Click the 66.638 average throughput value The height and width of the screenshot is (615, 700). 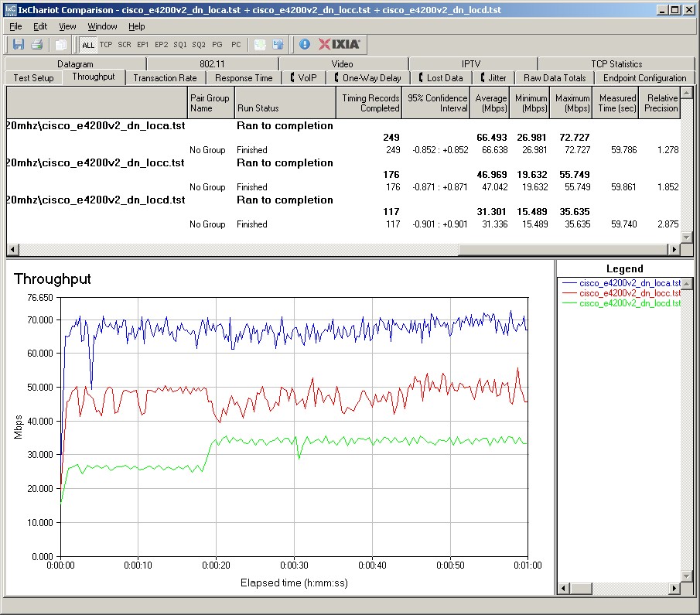click(x=495, y=150)
